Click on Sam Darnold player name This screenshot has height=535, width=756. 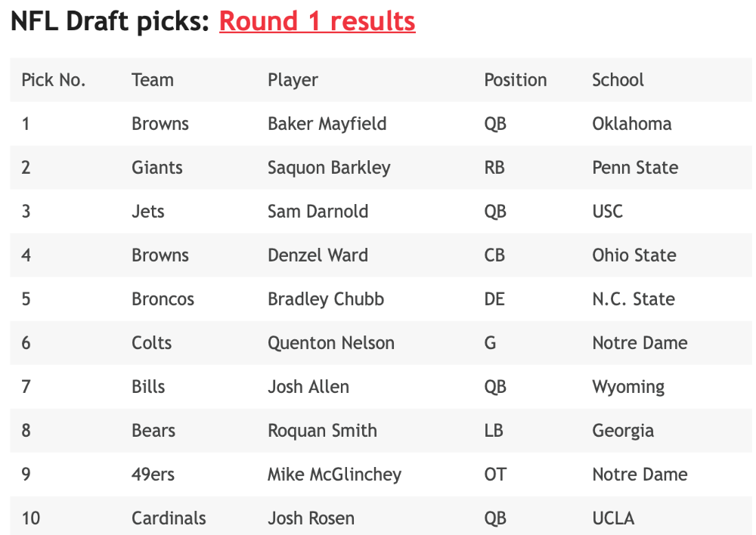tap(318, 212)
